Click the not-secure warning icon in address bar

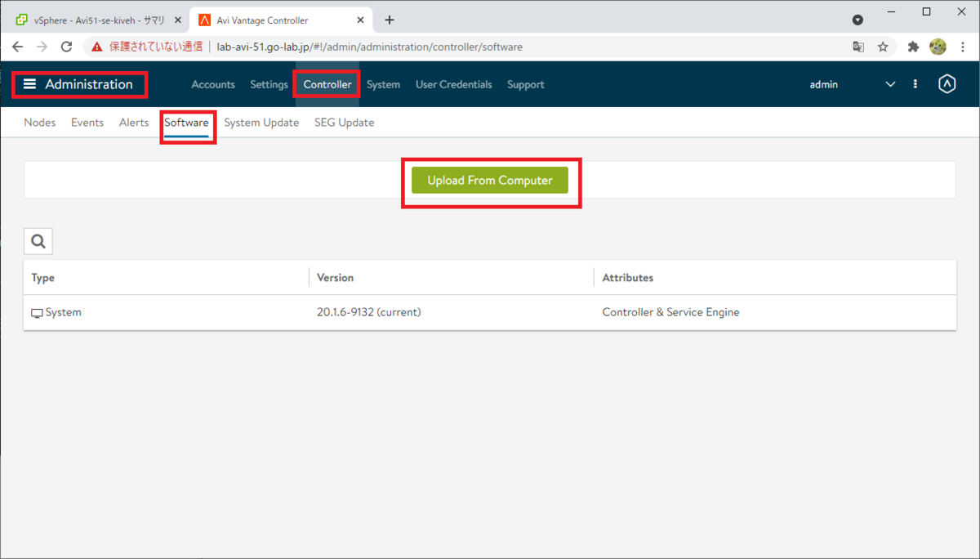tap(97, 47)
